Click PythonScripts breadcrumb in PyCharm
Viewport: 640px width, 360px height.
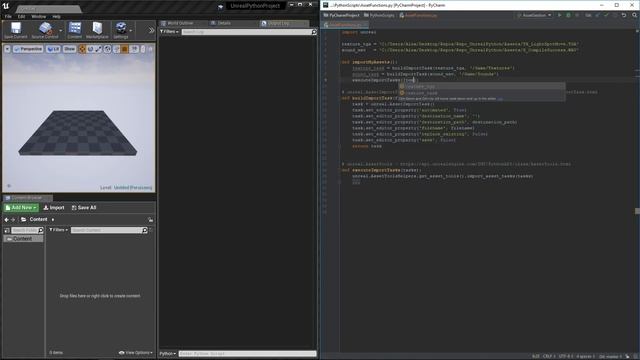click(379, 15)
